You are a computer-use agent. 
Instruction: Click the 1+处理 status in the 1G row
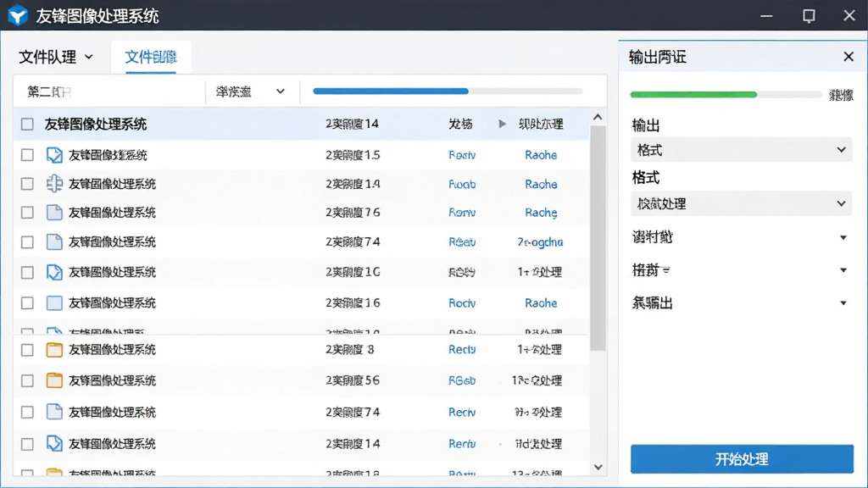[x=540, y=272]
